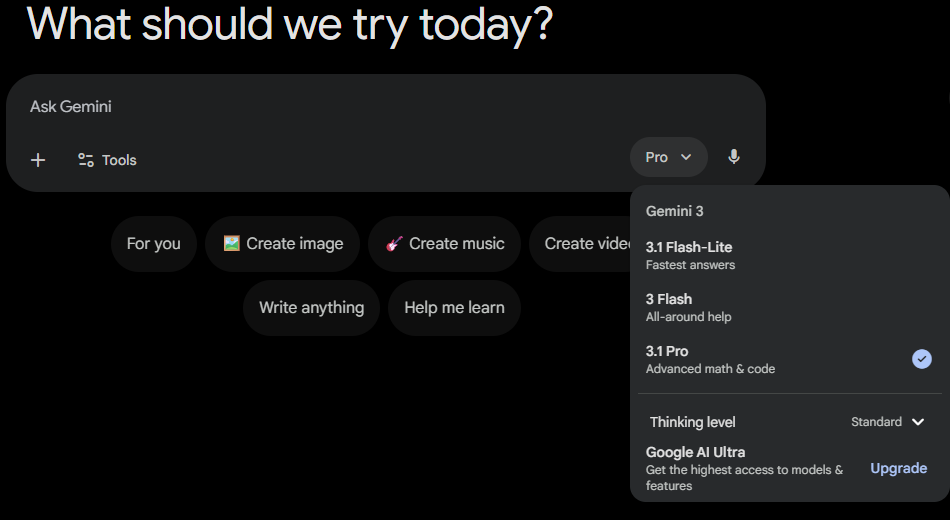Click the chevron arrow in the Pro selector
This screenshot has height=520, width=950.
(x=686, y=157)
